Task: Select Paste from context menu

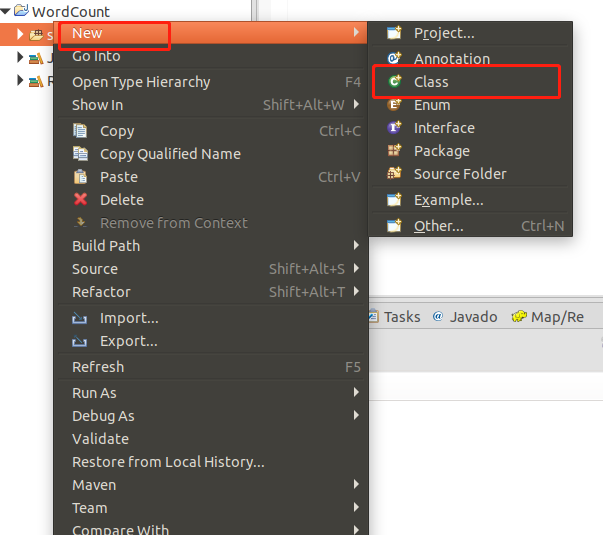Action: (x=211, y=177)
